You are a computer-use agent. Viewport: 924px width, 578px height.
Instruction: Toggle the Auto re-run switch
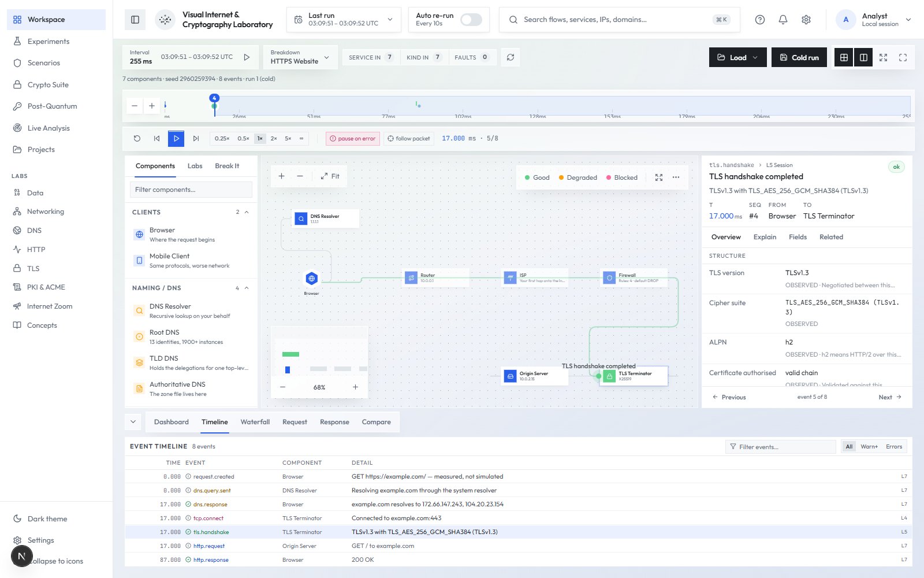point(471,20)
